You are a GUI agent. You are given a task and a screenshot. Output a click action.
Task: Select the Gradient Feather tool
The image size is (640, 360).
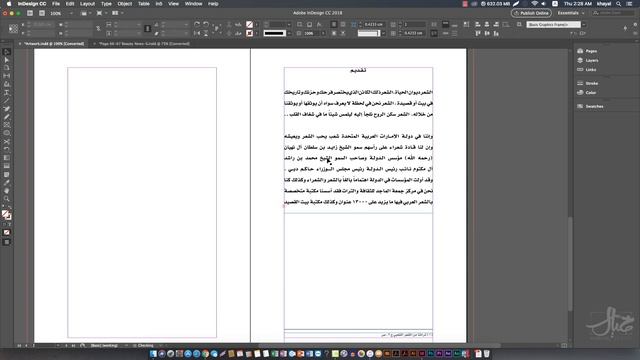click(7, 166)
